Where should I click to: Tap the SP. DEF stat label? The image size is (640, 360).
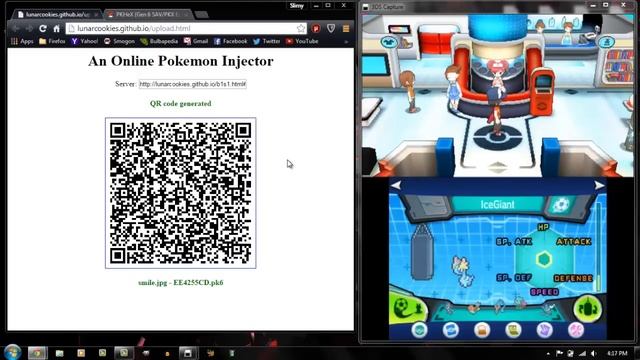tap(514, 278)
